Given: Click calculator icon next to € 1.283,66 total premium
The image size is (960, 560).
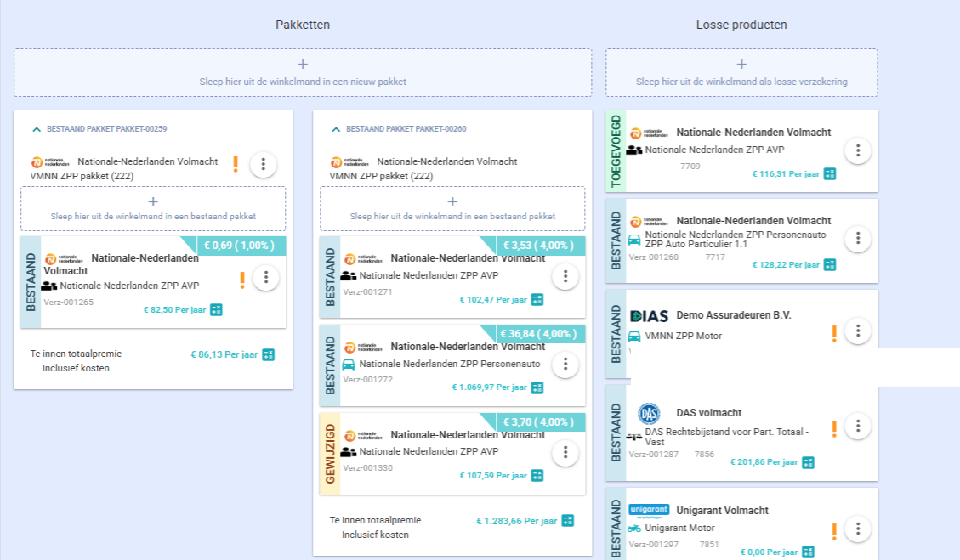Looking at the screenshot, I should 567,521.
